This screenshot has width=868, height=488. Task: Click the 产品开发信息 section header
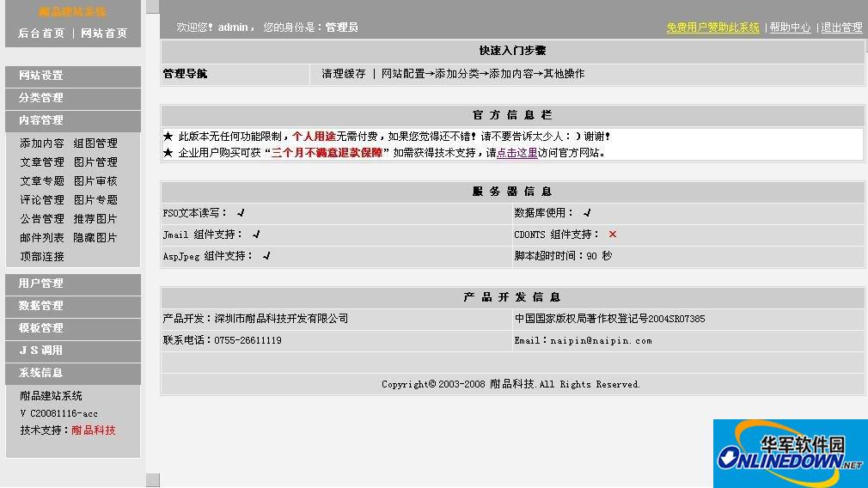coord(512,297)
